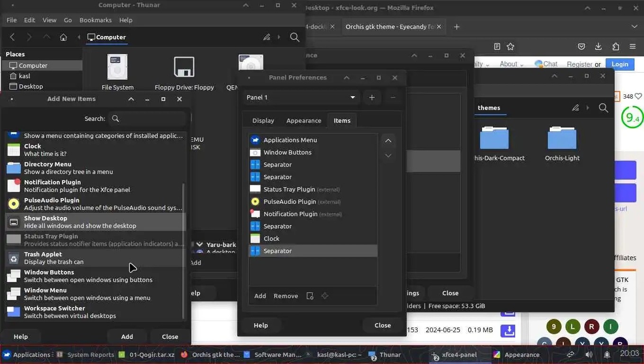Image resolution: width=644 pixels, height=364 pixels.
Task: Move item up with the up arrow
Action: (388, 141)
